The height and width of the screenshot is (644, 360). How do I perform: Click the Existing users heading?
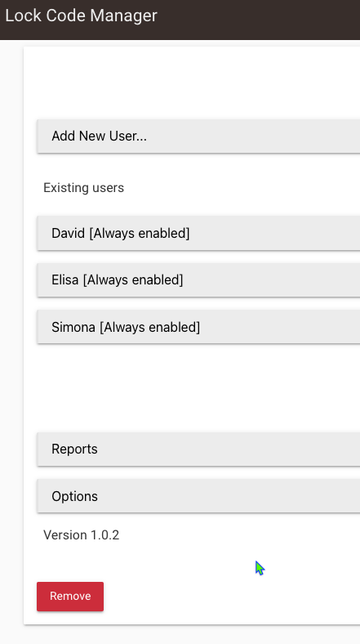pyautogui.click(x=83, y=188)
